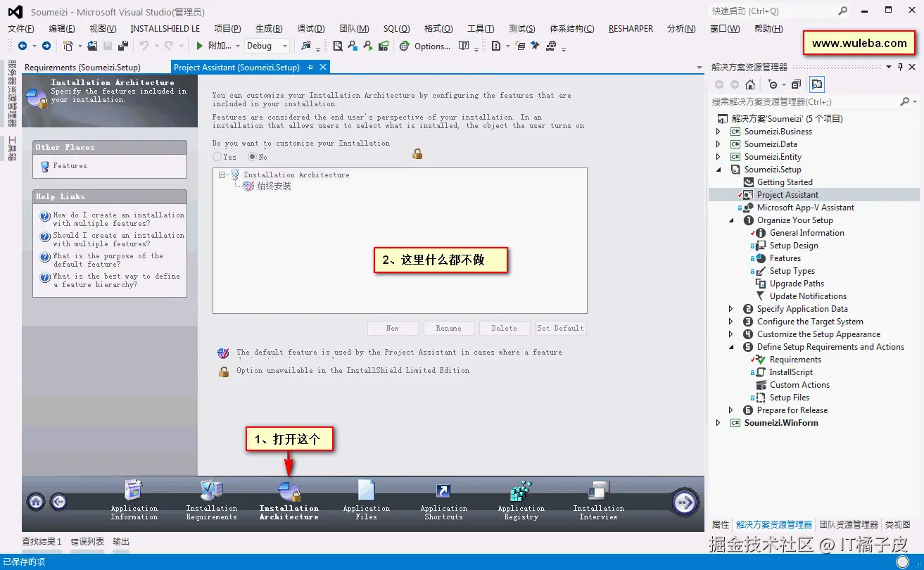Screen dimensions: 924x570
Task: Collapse the Soumeizi.Setup project node
Action: [x=718, y=169]
